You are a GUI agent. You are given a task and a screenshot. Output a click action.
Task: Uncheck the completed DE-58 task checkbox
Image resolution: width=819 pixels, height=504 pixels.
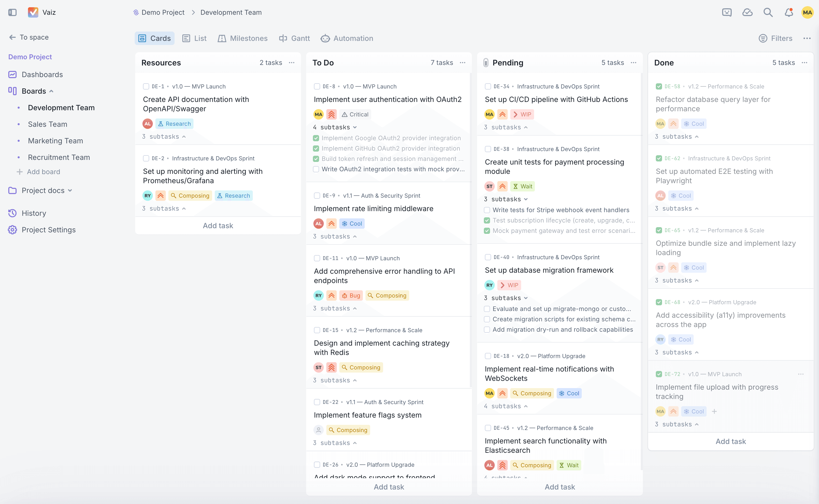[x=659, y=86]
